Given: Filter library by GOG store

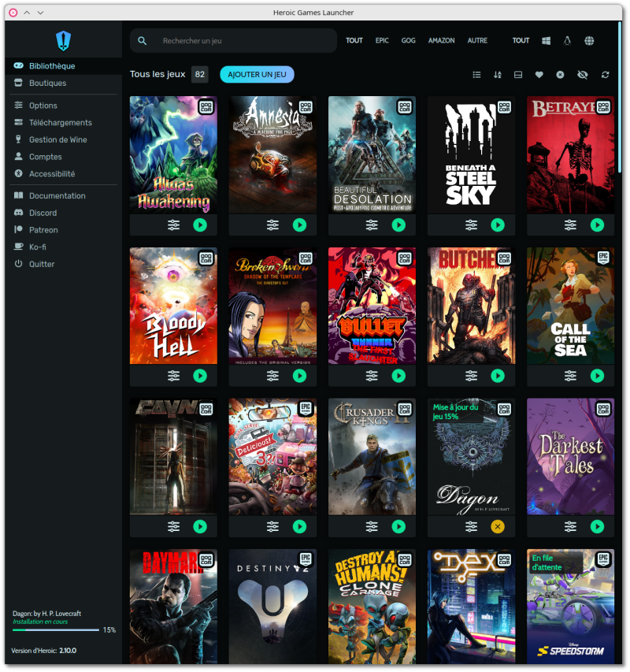Looking at the screenshot, I should (408, 41).
